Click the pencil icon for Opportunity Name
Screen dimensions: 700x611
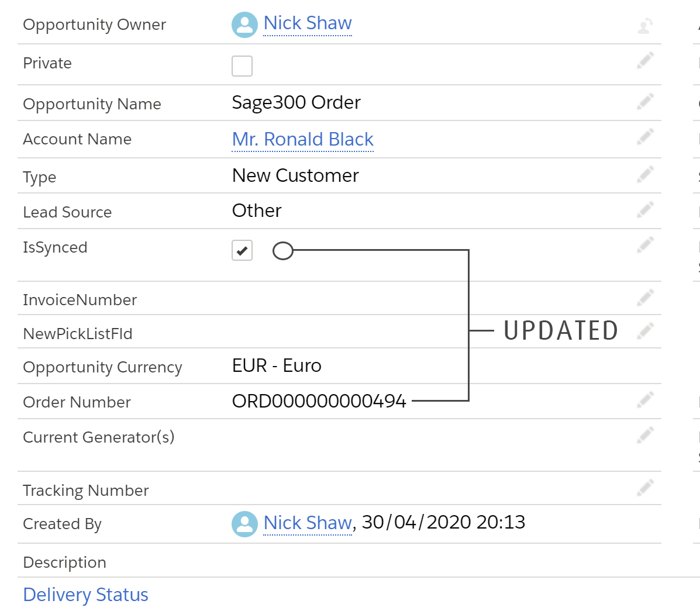(x=645, y=102)
